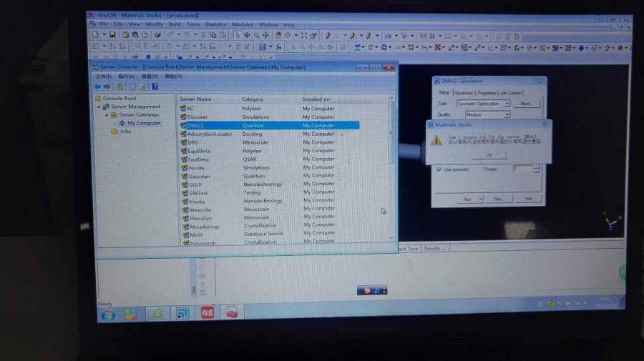Select the DMol3 server row

point(270,126)
